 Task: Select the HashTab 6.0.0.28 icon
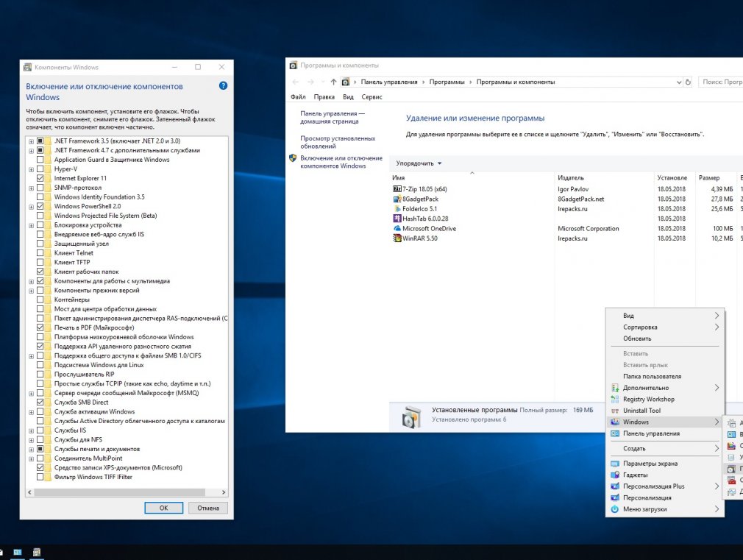click(397, 219)
